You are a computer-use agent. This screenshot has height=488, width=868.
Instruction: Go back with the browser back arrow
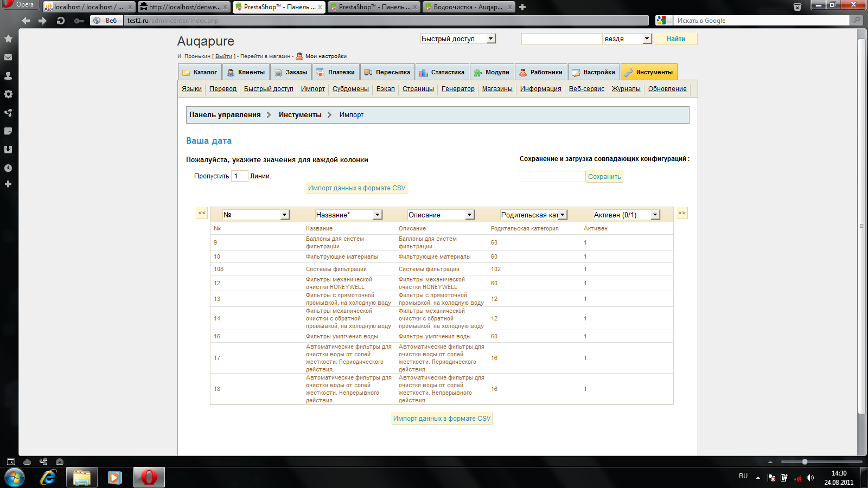point(26,21)
